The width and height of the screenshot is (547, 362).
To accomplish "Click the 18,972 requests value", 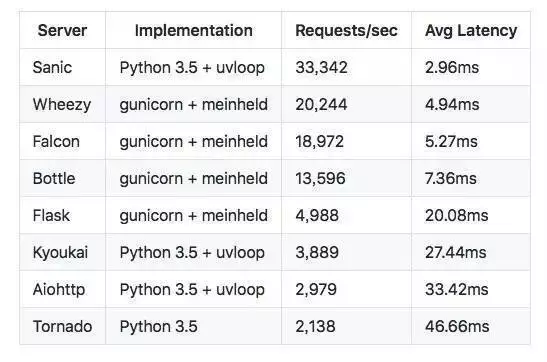I will pos(320,142).
